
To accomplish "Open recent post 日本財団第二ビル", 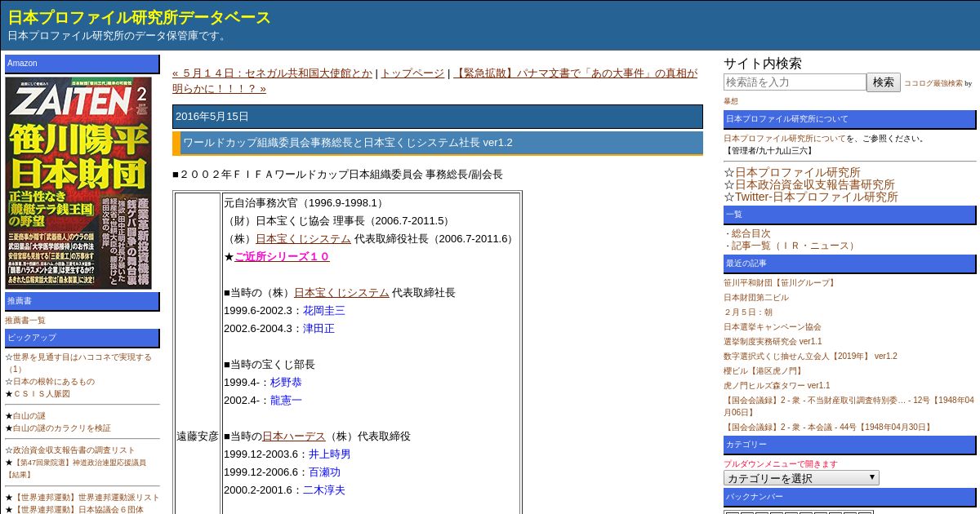I will [756, 298].
